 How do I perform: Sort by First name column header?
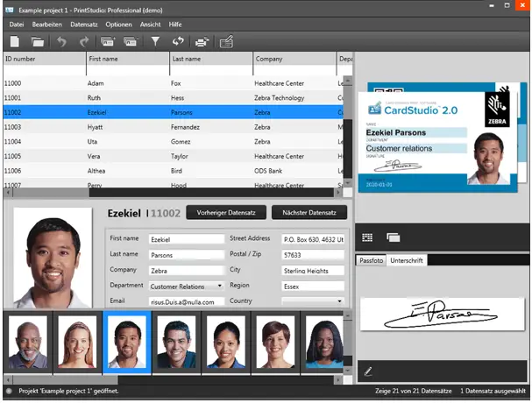tap(128, 59)
